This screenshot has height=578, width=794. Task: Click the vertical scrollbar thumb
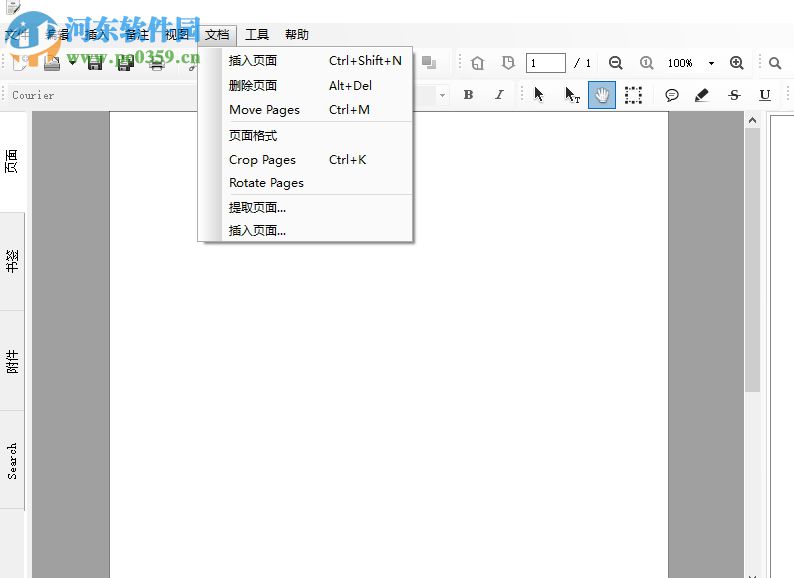pyautogui.click(x=752, y=259)
